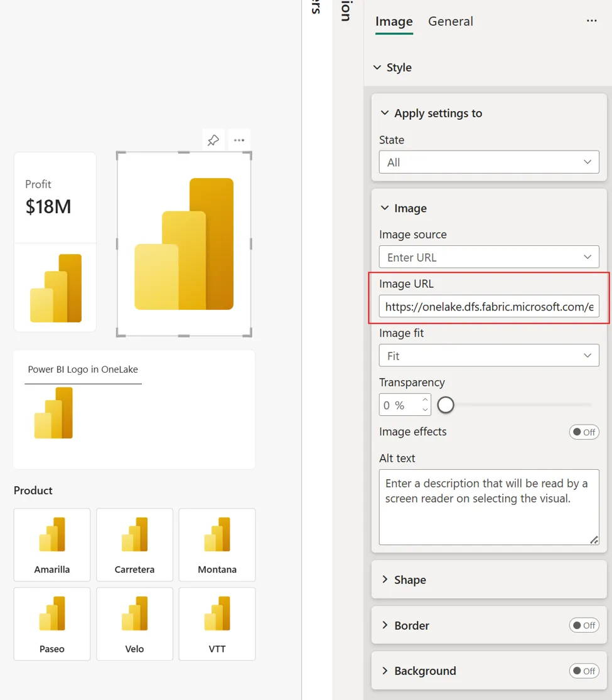Increase transparency with the up stepper
The height and width of the screenshot is (700, 612).
pyautogui.click(x=426, y=400)
